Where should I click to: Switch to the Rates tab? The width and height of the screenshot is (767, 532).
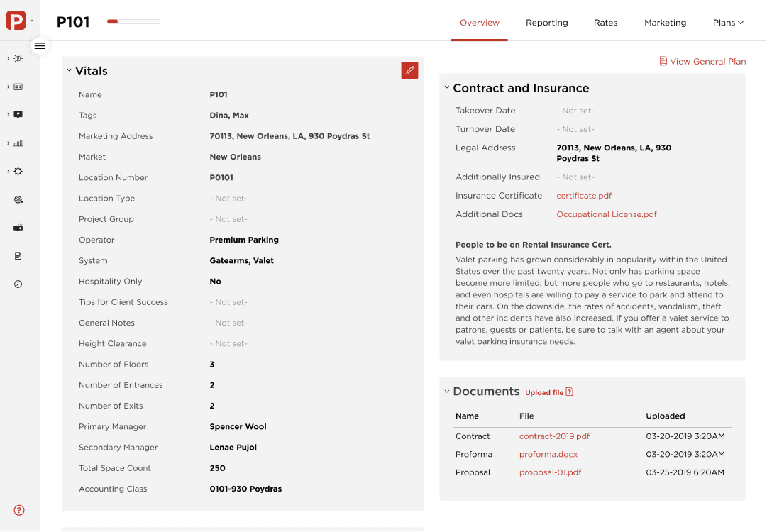click(605, 23)
